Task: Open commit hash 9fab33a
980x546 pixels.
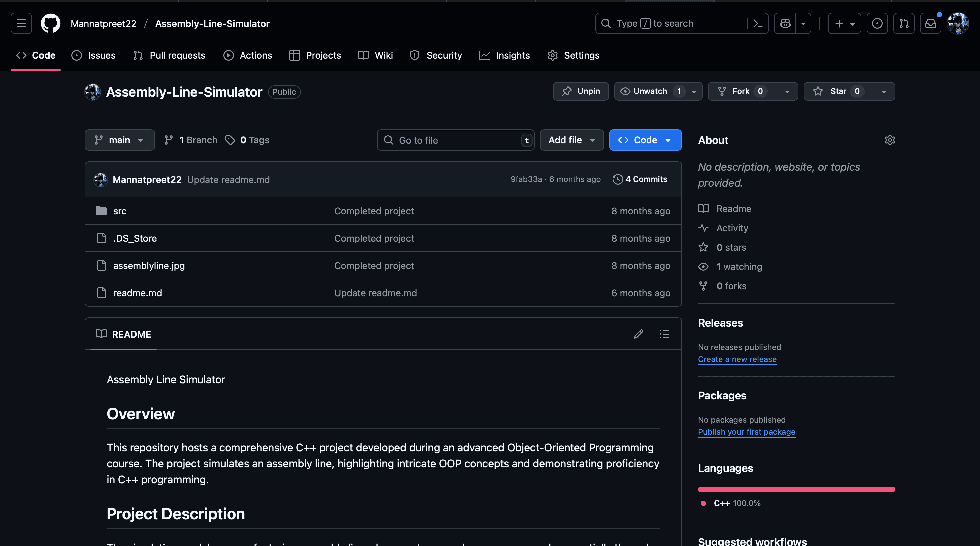Action: (x=526, y=179)
